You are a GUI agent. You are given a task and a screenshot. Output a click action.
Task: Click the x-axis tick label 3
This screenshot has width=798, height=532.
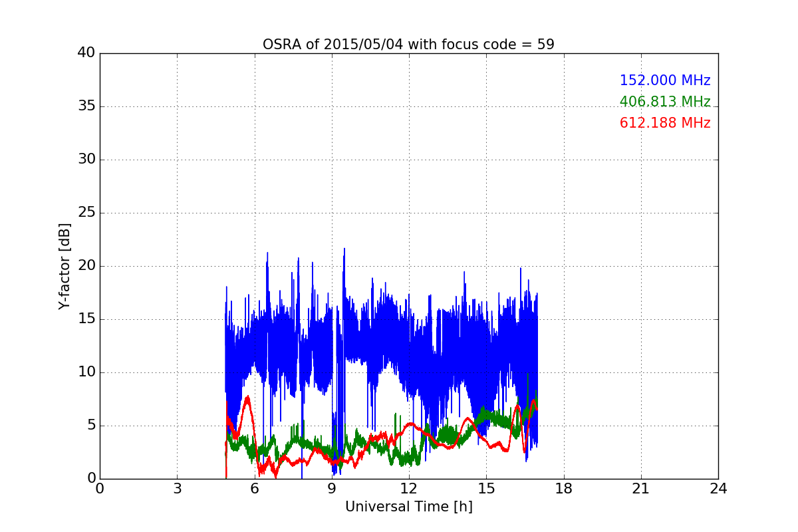pos(177,489)
